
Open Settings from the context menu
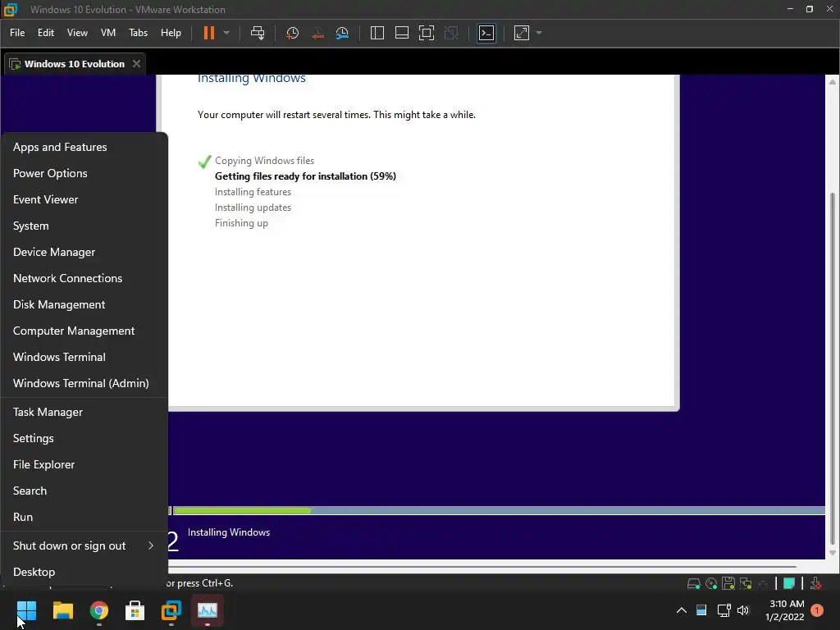coord(84,438)
